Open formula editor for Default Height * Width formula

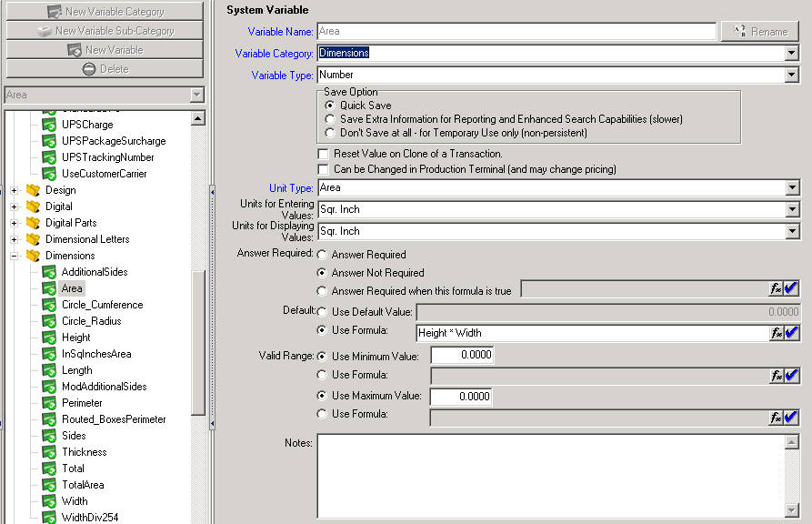[x=777, y=333]
